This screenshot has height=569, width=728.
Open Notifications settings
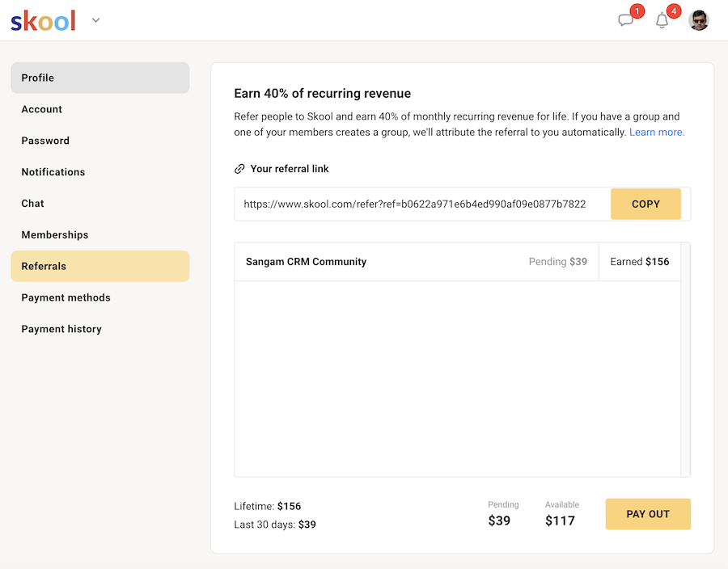(x=99, y=172)
